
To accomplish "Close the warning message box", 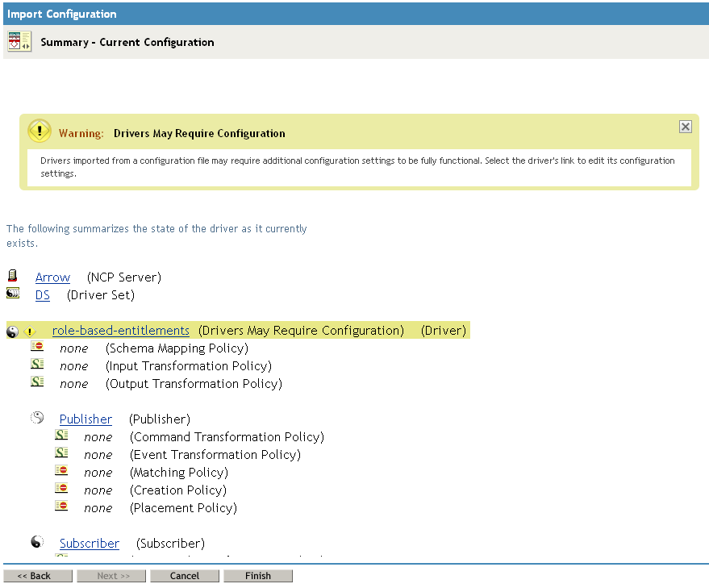I will [x=685, y=127].
